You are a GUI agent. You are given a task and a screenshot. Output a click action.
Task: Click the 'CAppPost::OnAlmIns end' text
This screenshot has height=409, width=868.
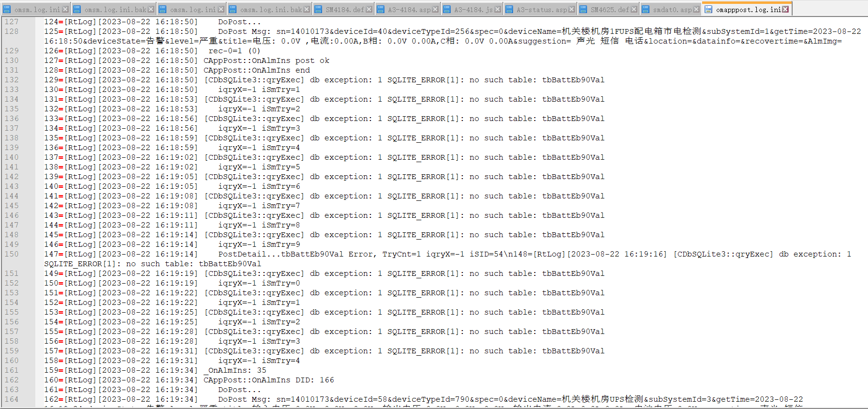point(257,70)
